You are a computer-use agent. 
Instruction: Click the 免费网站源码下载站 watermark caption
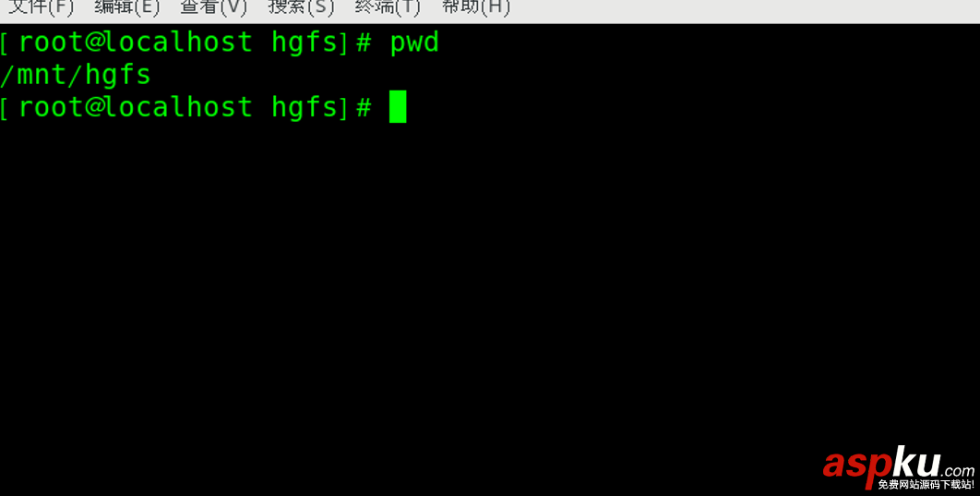click(x=926, y=485)
